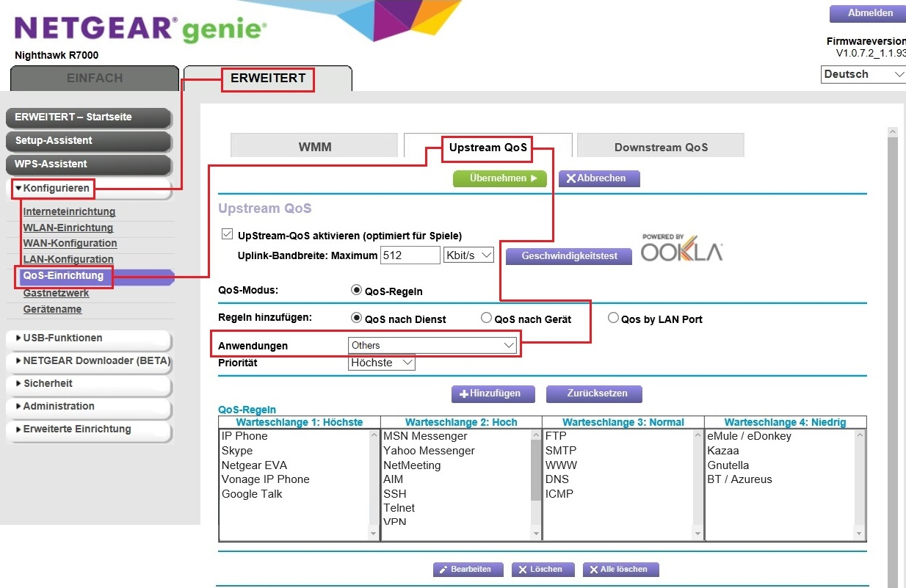
Task: Run the Geschwindigkeitstest
Action: (x=570, y=256)
